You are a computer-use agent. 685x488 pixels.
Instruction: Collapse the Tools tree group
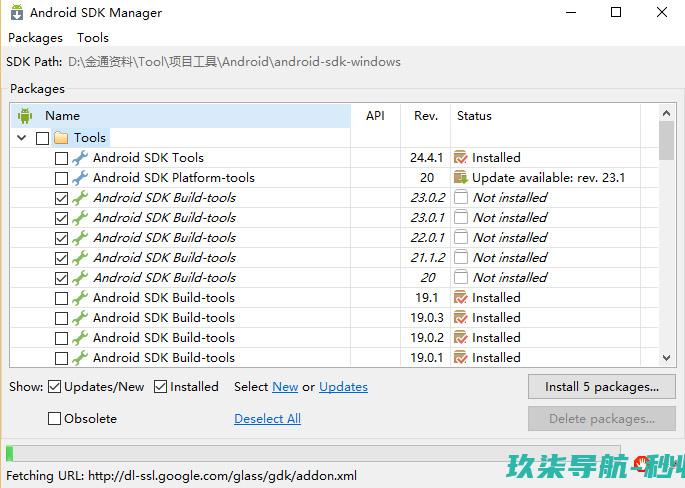coord(21,138)
